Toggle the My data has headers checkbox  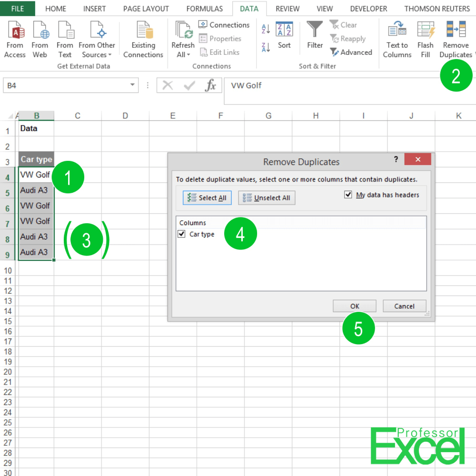coord(348,195)
